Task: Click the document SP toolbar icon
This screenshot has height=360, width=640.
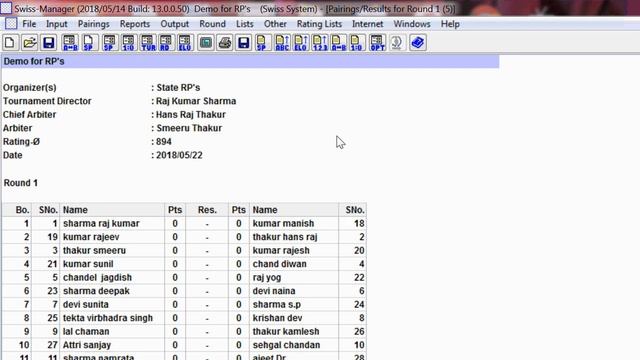Action: [x=89, y=42]
